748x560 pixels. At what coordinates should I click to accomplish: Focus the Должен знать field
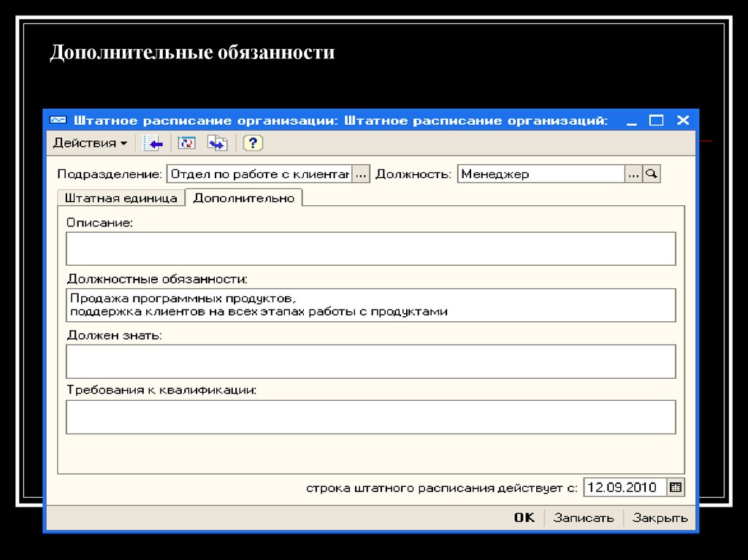tap(370, 361)
